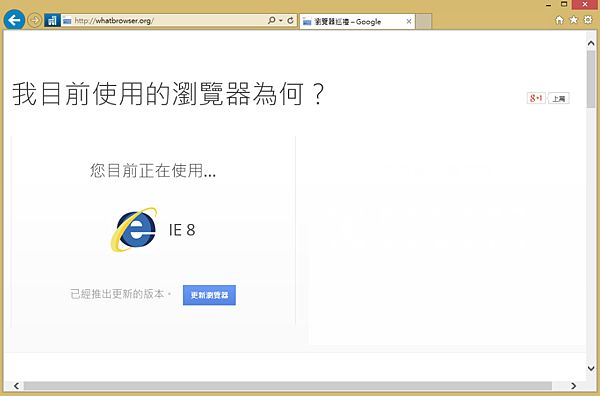
Task: Click the vertical scrollbar up arrow
Action: coord(591,43)
